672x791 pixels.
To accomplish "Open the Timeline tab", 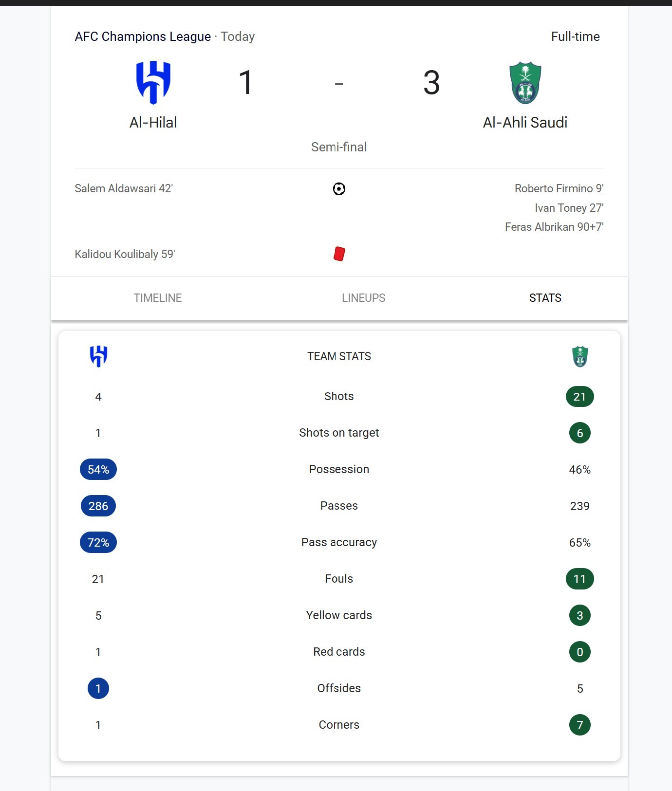I will tap(158, 298).
